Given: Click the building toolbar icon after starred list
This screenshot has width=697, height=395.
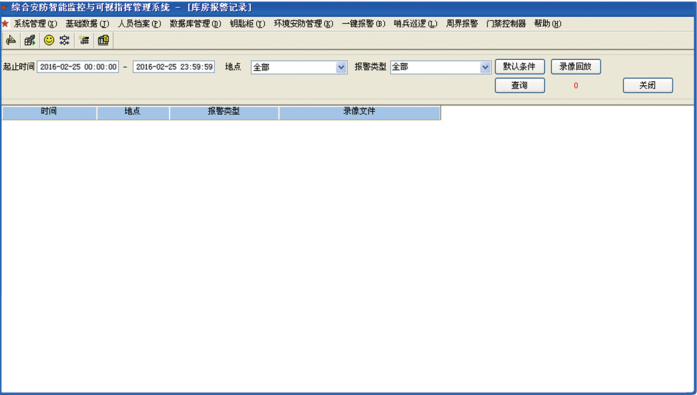Looking at the screenshot, I should [x=104, y=40].
